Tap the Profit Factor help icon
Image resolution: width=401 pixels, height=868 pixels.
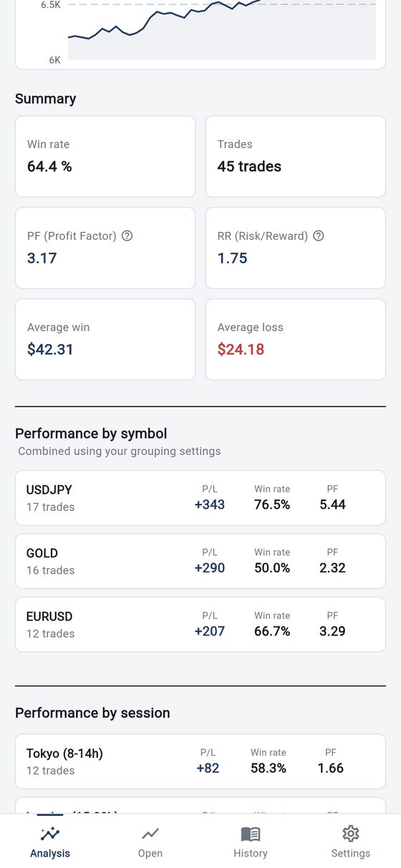point(127,236)
